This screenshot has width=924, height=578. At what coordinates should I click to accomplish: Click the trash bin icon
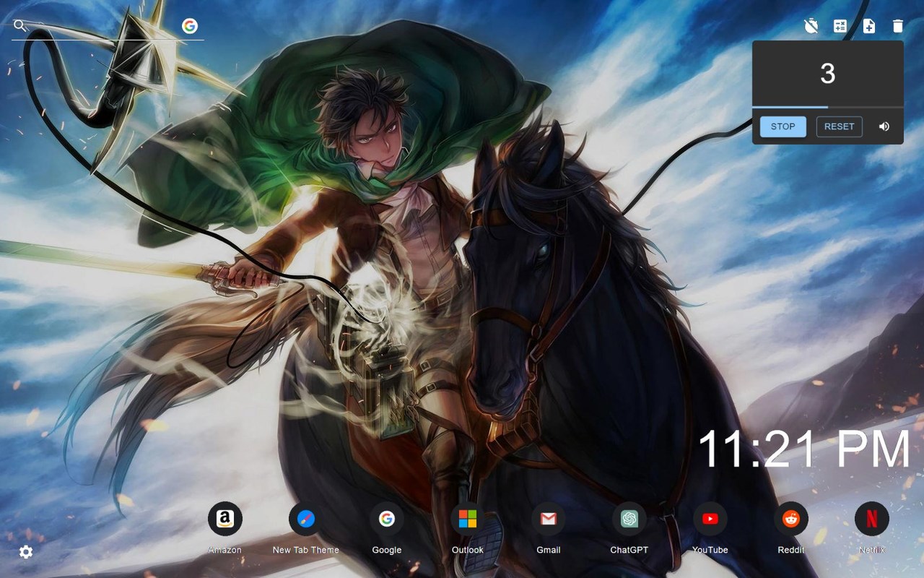click(x=898, y=26)
